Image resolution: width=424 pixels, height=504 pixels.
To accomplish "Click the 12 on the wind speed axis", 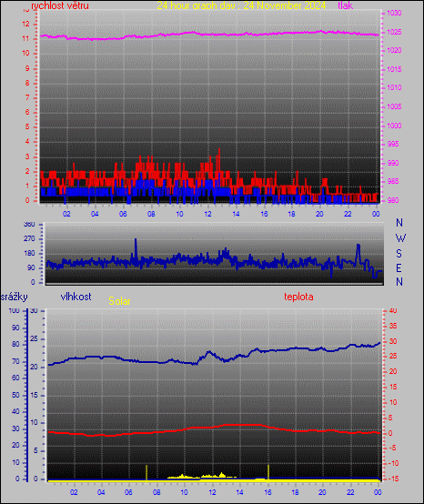I will click(26, 24).
